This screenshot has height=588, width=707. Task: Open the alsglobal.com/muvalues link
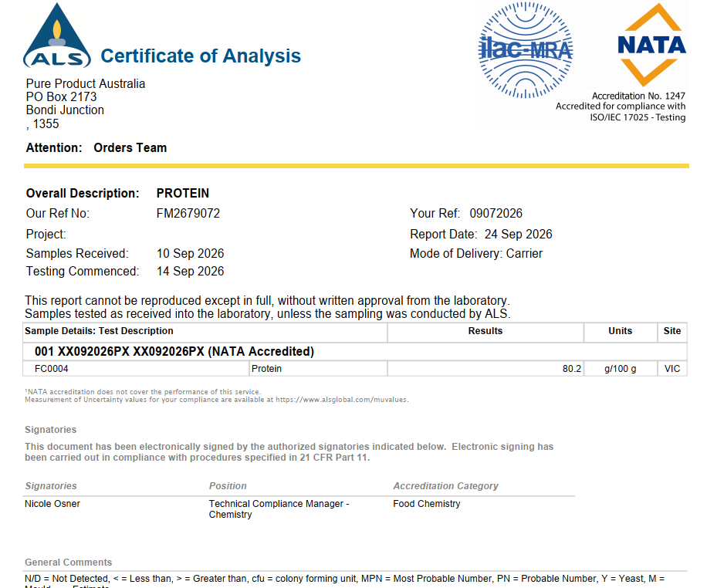point(342,400)
